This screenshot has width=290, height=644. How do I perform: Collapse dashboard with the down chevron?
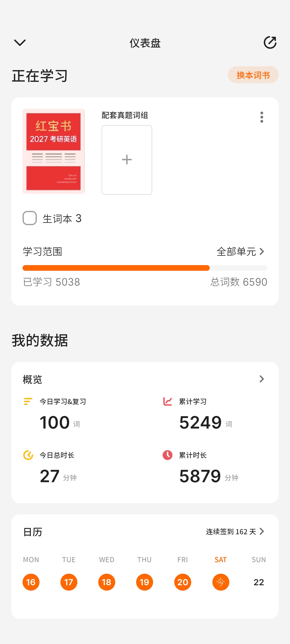20,42
